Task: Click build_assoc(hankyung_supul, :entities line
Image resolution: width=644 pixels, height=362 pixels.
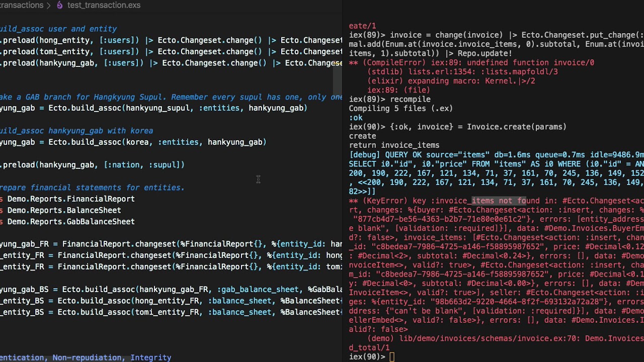Action: coord(153,108)
